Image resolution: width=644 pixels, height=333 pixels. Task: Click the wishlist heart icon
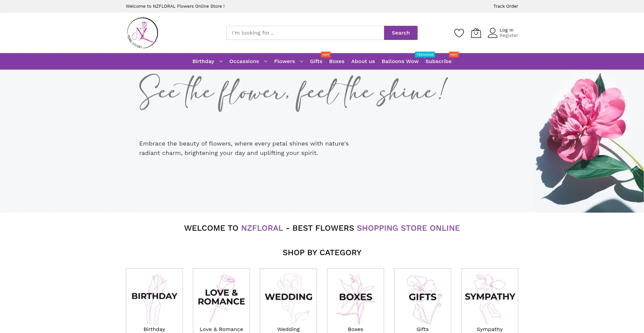459,33
